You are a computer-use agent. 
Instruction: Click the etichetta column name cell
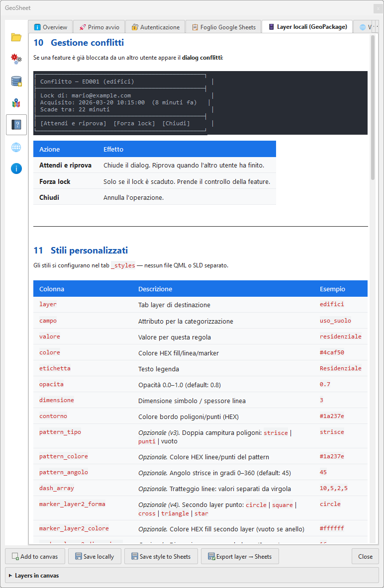coord(55,368)
